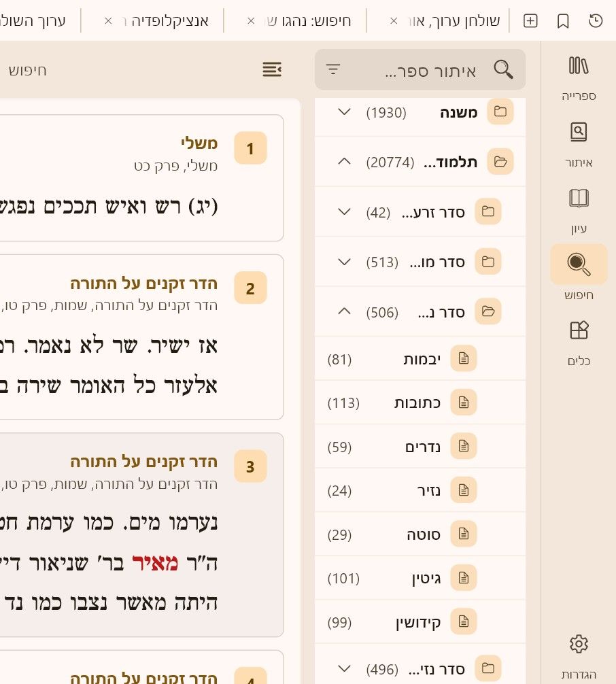Click the נדרים document icon
The height and width of the screenshot is (684, 616).
463,446
